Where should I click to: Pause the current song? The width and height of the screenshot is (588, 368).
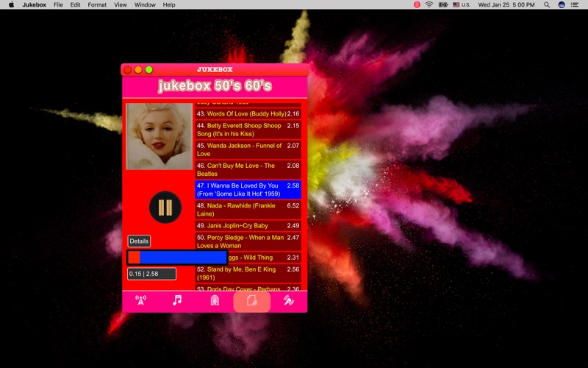tap(165, 208)
